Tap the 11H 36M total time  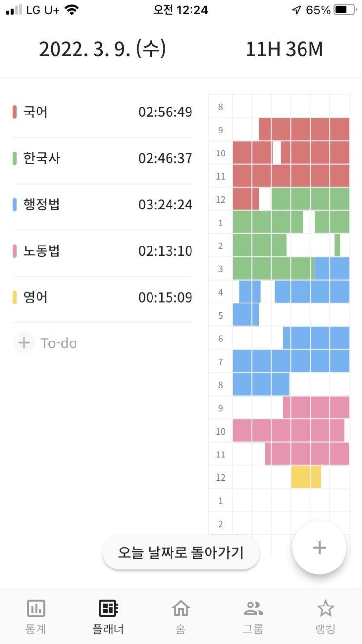pyautogui.click(x=284, y=49)
